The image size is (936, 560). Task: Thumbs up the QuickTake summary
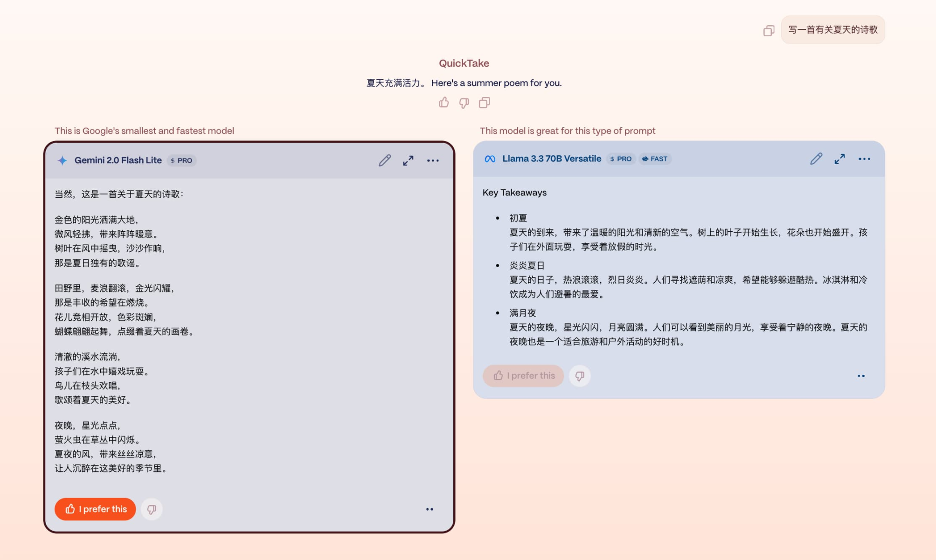pos(444,103)
